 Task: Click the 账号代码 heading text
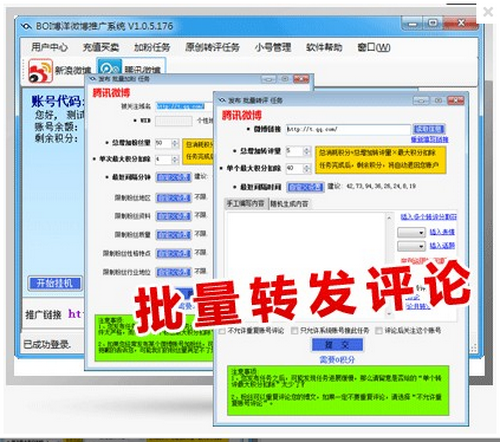(57, 101)
